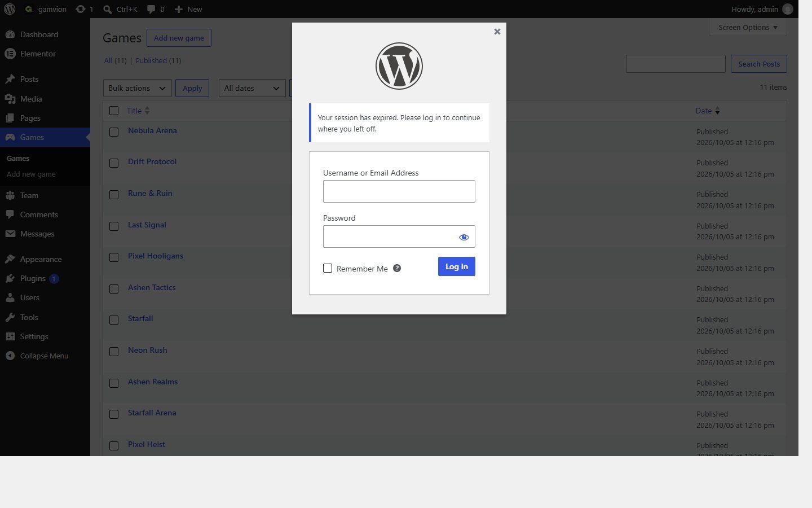The image size is (812, 508).
Task: Open Add new game submenu item
Action: [31, 174]
